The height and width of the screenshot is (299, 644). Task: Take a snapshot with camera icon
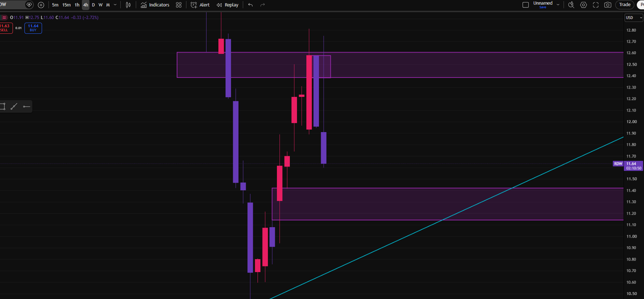(608, 5)
